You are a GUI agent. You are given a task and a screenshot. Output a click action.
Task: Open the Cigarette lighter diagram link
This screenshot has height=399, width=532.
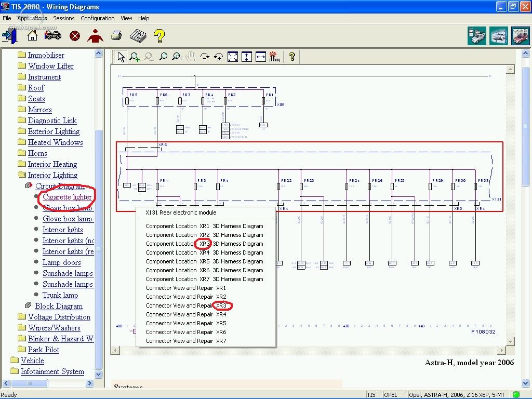(67, 197)
